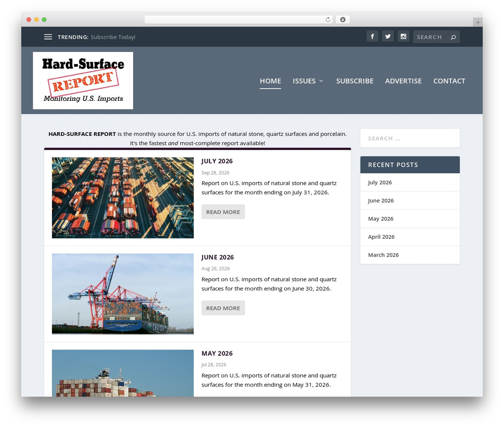Open the Advertise nav item
The width and height of the screenshot is (504, 427).
(403, 81)
